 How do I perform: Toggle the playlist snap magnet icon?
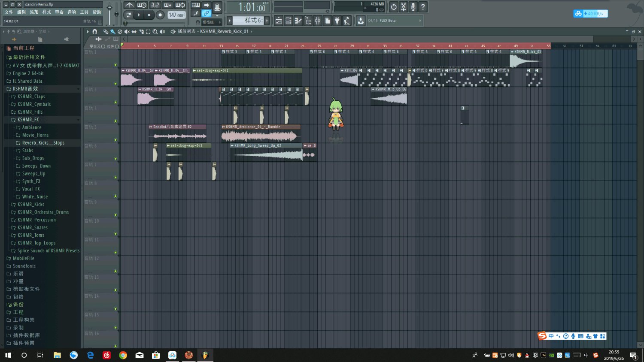[x=95, y=32]
